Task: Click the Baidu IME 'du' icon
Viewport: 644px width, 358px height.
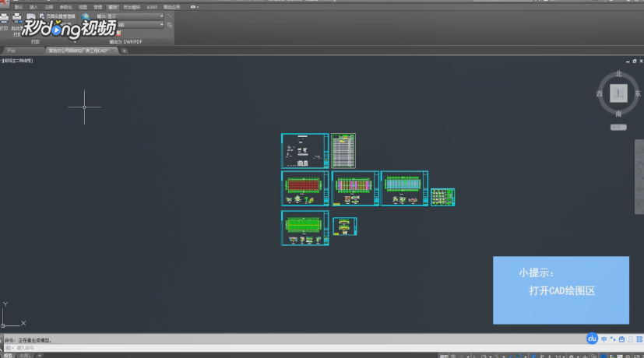Action: point(592,339)
